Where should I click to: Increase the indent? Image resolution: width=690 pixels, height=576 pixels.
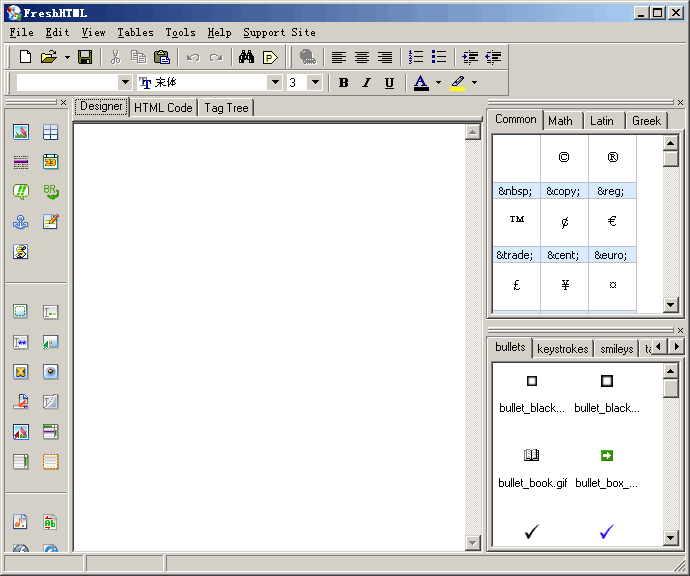[x=470, y=57]
